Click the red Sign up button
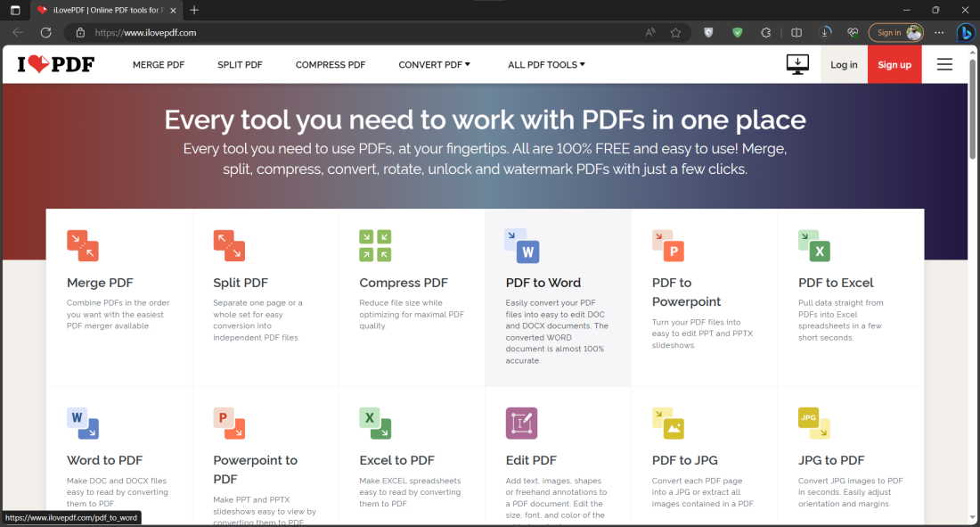 894,64
